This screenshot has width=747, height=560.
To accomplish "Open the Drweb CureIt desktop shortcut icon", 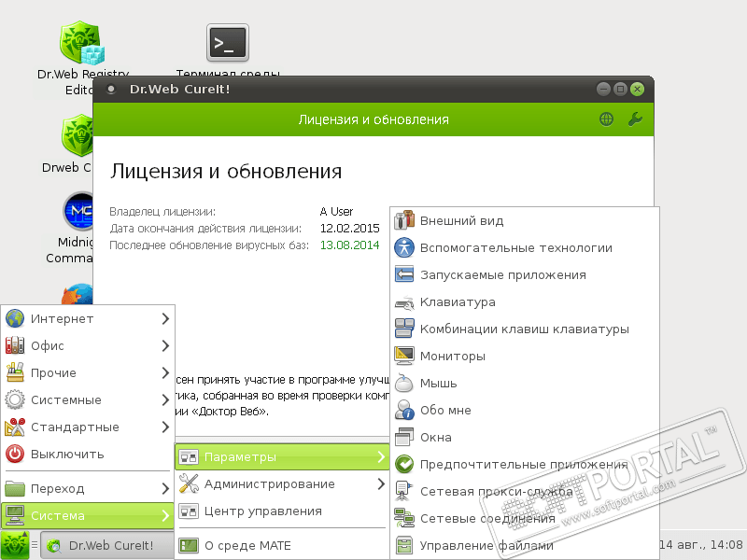I will coord(78,135).
